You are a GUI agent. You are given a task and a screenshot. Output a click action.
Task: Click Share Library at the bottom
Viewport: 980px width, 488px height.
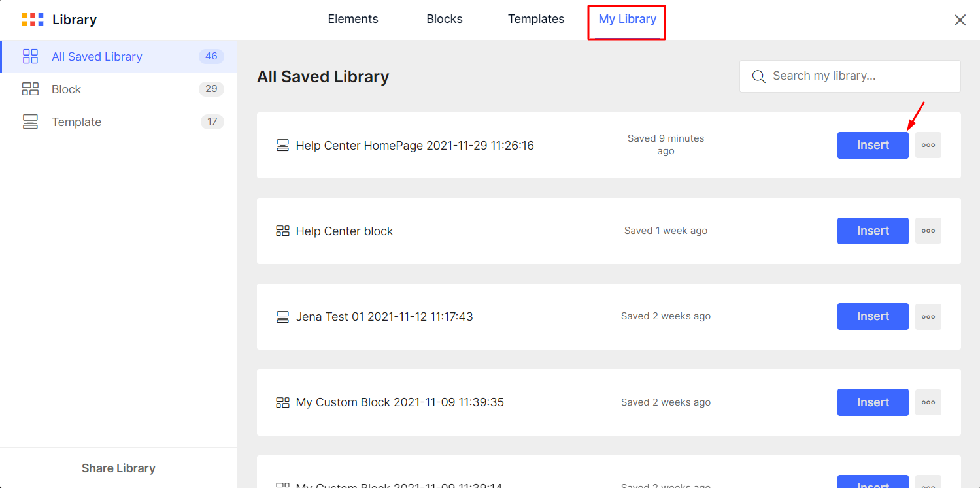tap(118, 468)
